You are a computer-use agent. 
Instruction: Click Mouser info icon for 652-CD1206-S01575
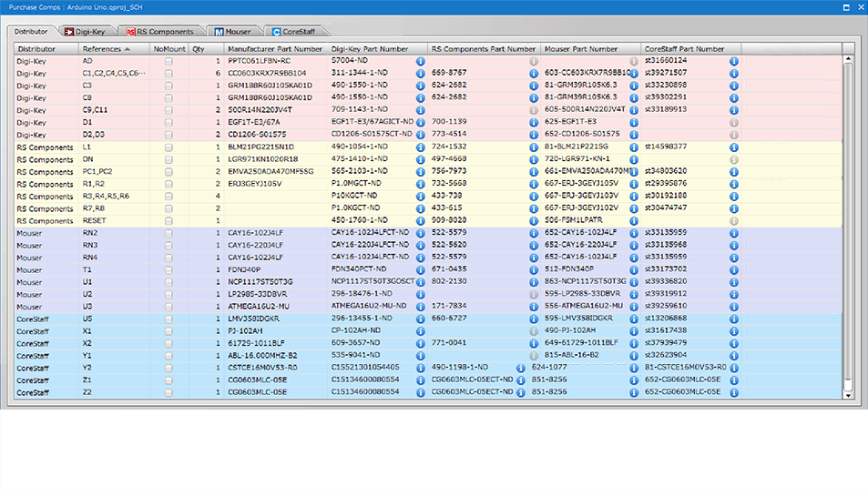tap(634, 135)
